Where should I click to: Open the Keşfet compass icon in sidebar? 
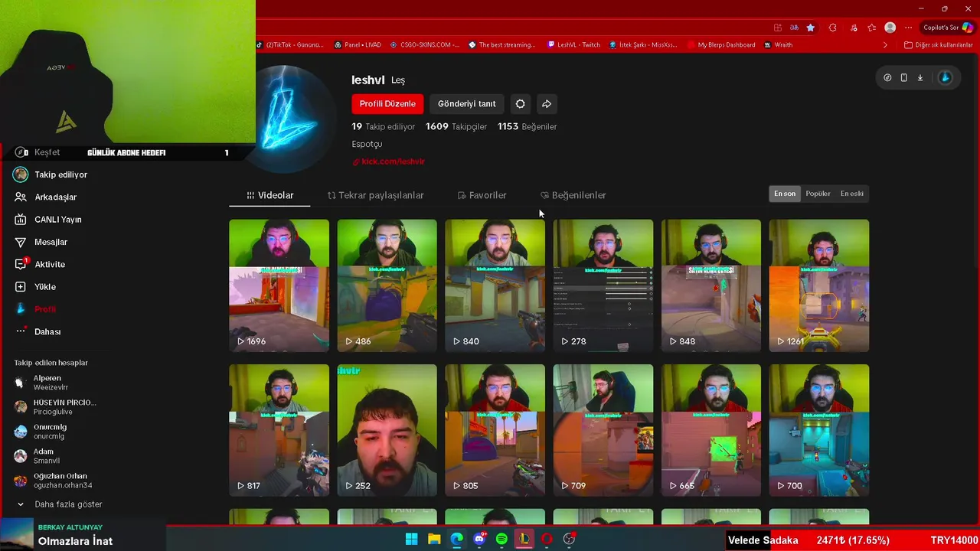coord(21,152)
